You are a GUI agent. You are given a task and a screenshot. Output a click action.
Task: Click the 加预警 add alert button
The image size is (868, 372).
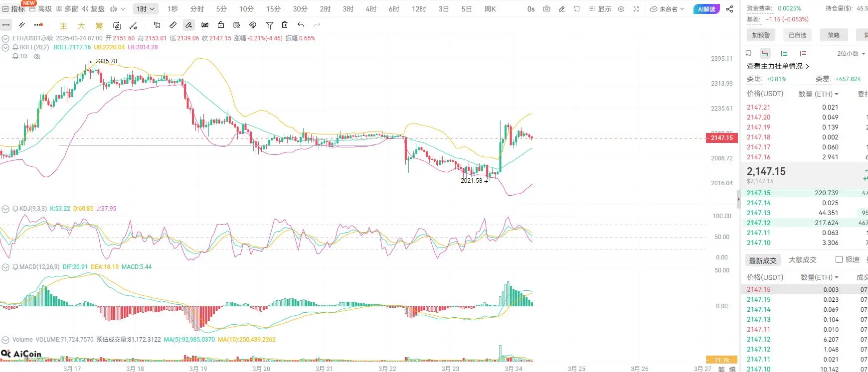(761, 35)
